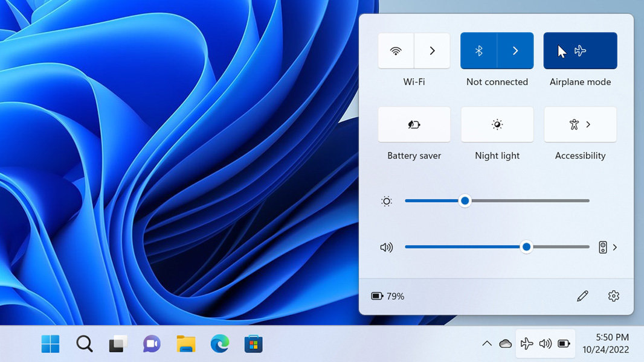This screenshot has width=644, height=362.
Task: Mute using the speaker icon beside volume slider
Action: [387, 247]
